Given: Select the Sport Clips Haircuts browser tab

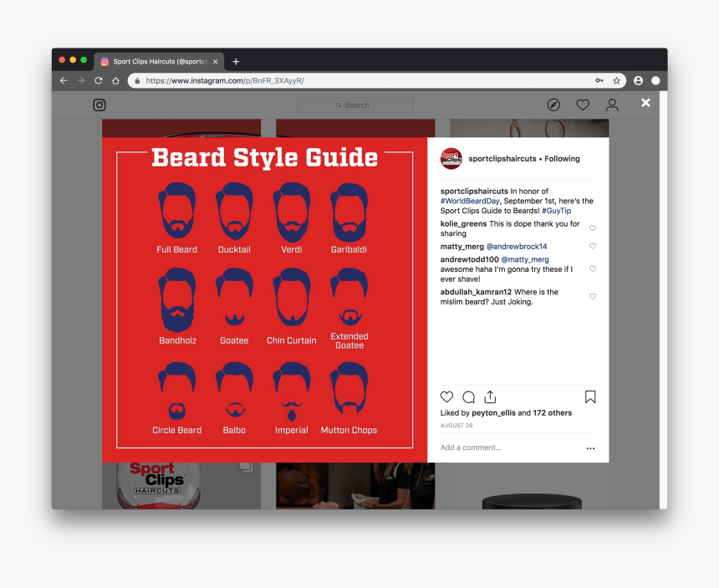Looking at the screenshot, I should coord(159,61).
